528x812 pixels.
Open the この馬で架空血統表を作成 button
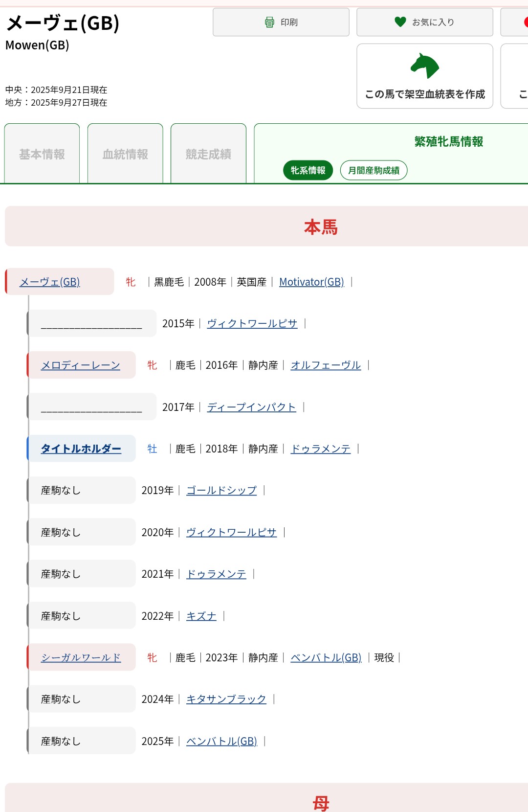[425, 76]
